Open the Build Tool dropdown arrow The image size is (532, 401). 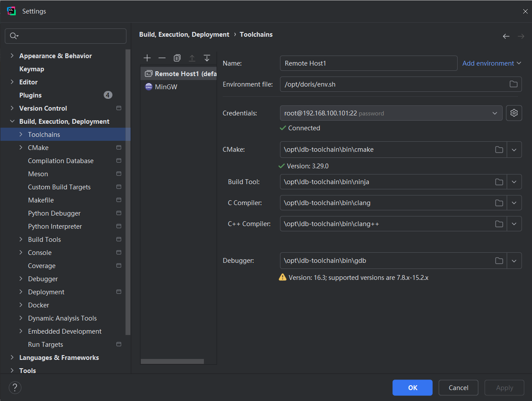click(x=514, y=182)
